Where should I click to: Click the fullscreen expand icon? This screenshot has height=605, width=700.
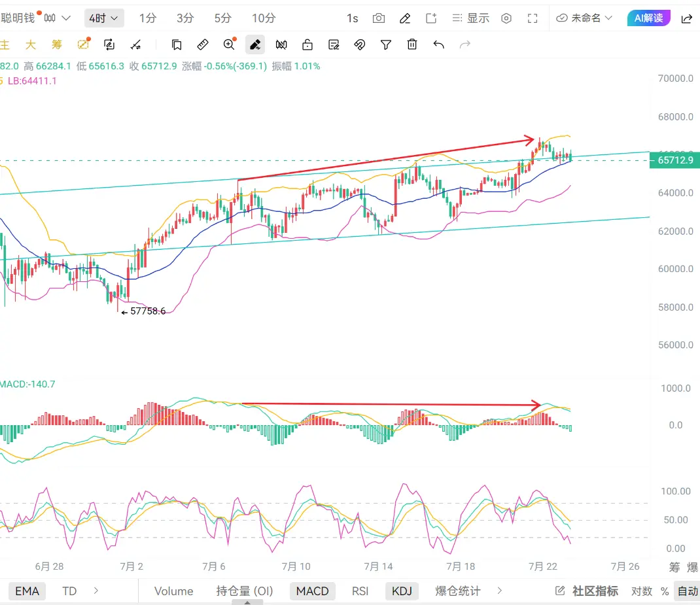point(532,18)
